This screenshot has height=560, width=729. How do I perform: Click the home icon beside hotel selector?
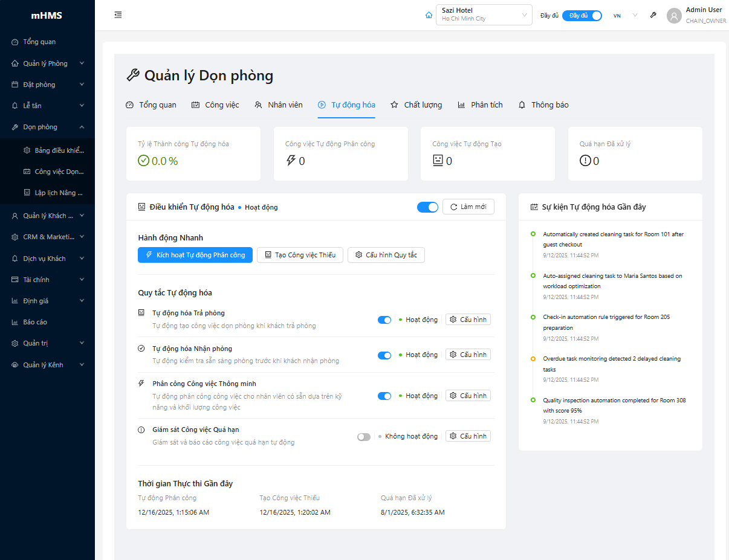[429, 15]
